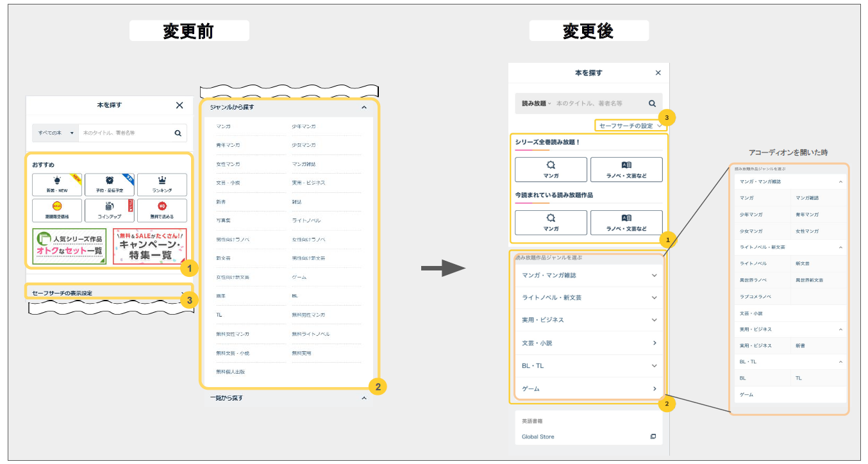Open the 読み放題 search scope dropdown
868x464 pixels.
[537, 103]
